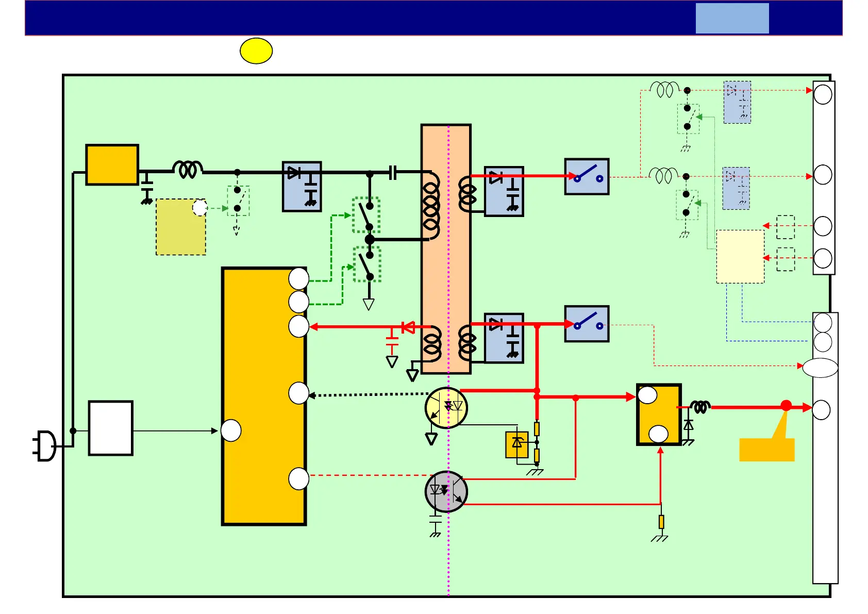
Task: Click the AC power plug symbol
Action: coord(45,445)
